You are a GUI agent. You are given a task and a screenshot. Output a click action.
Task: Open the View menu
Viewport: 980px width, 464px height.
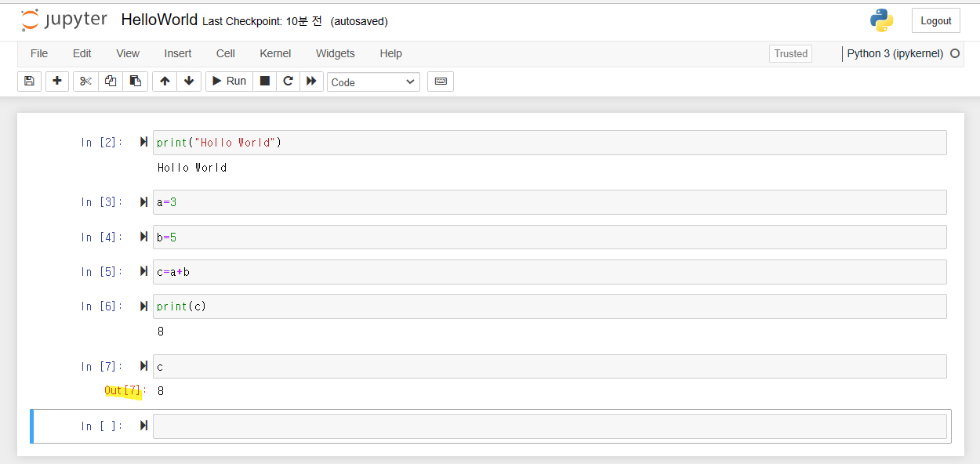(128, 53)
